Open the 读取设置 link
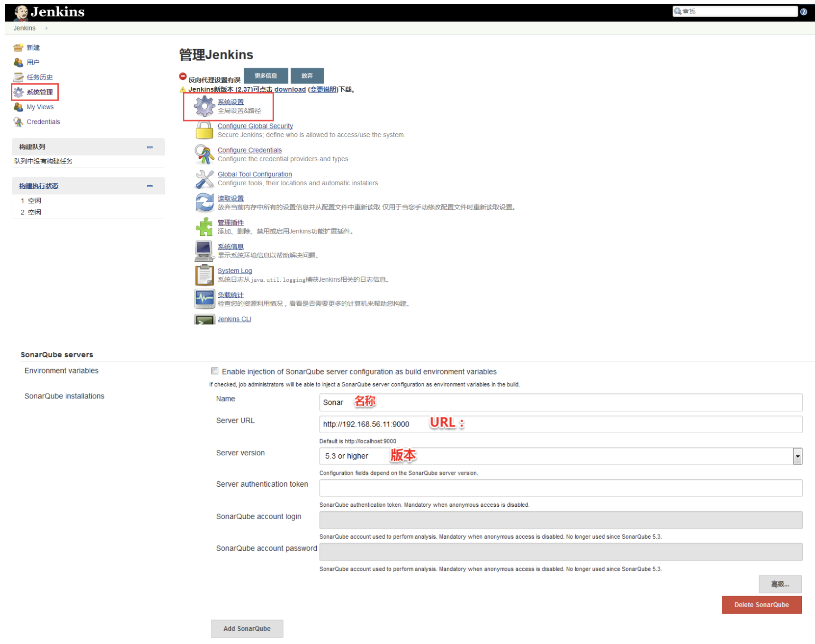The width and height of the screenshot is (815, 644). click(x=230, y=198)
